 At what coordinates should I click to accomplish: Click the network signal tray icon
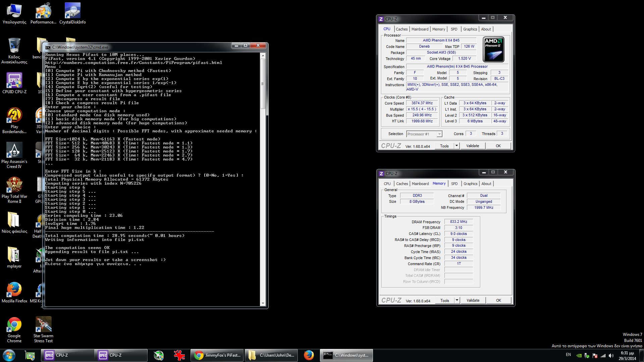(603, 356)
